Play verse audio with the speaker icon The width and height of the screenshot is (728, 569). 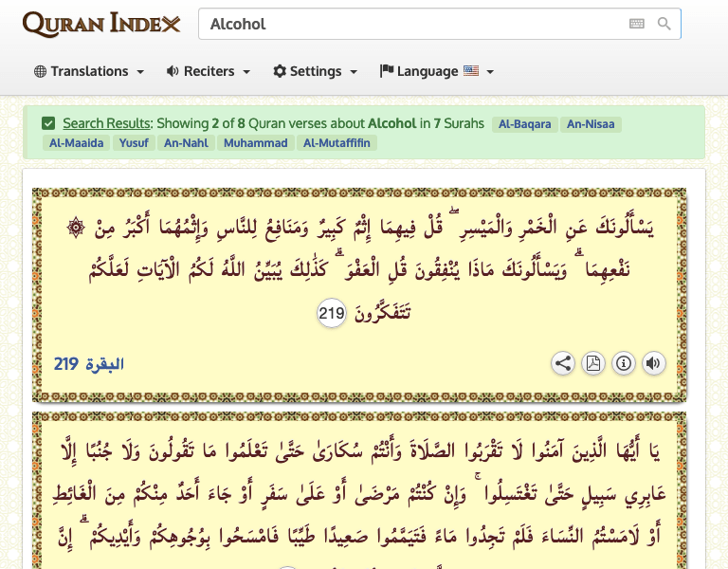[x=653, y=363]
